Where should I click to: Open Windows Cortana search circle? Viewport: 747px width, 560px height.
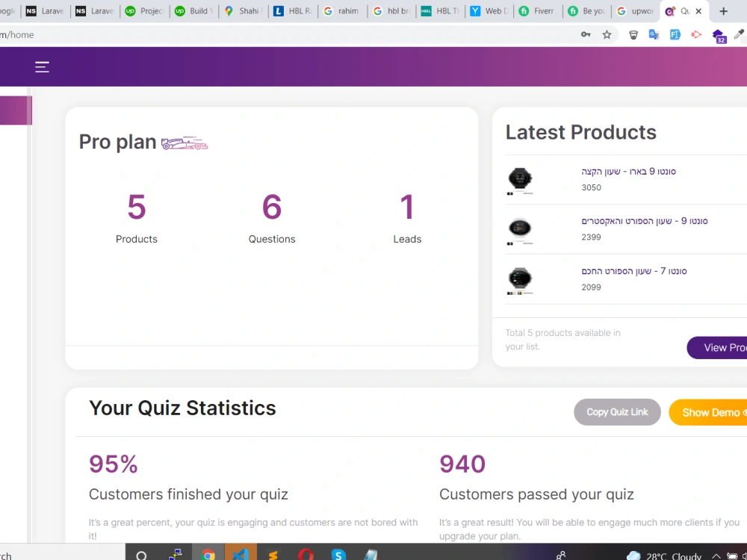pyautogui.click(x=141, y=555)
